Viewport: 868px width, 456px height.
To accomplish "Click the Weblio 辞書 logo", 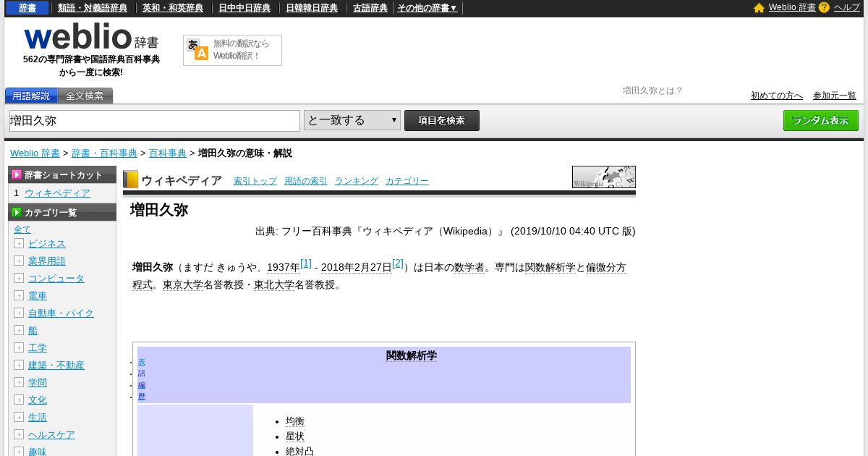I will click(91, 38).
